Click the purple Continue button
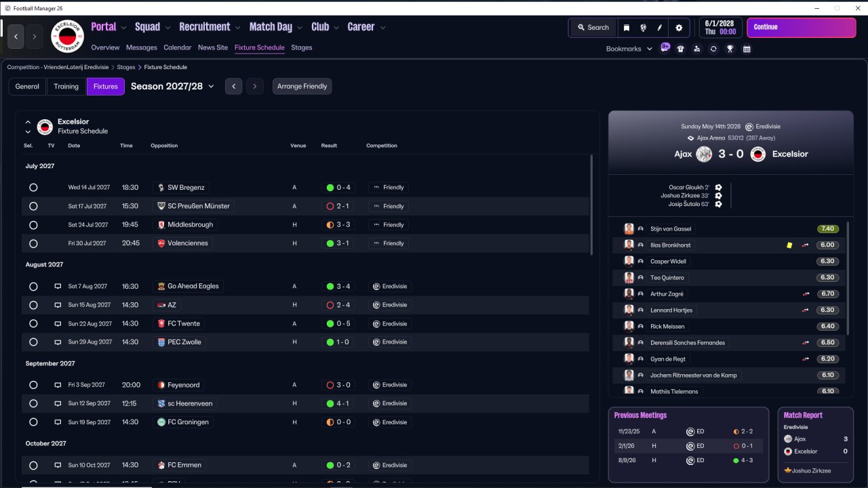Screen dimensions: 868x488 click(x=802, y=28)
